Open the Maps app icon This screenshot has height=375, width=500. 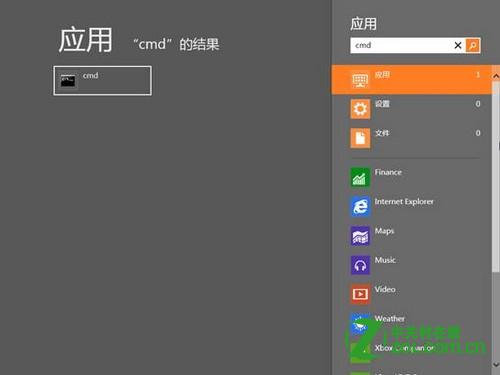(360, 236)
